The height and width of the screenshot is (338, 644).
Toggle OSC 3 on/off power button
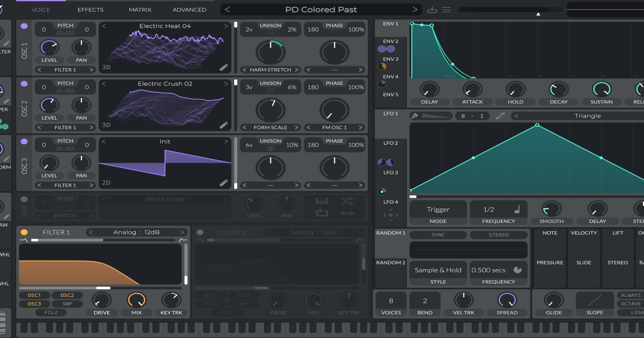(x=24, y=142)
